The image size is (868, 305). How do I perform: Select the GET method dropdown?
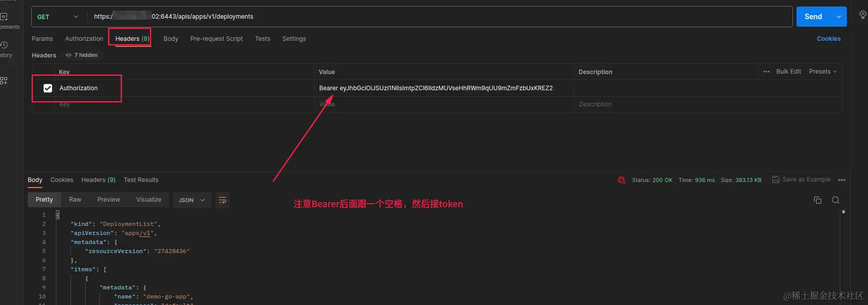[59, 17]
